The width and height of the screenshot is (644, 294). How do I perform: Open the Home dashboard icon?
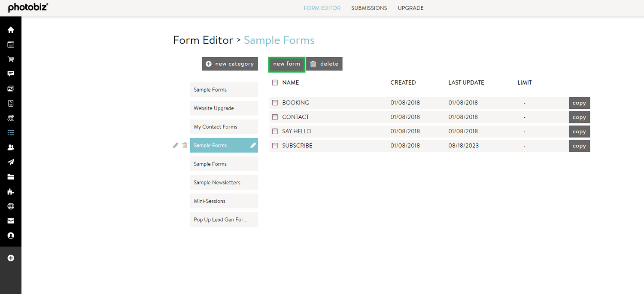10,30
